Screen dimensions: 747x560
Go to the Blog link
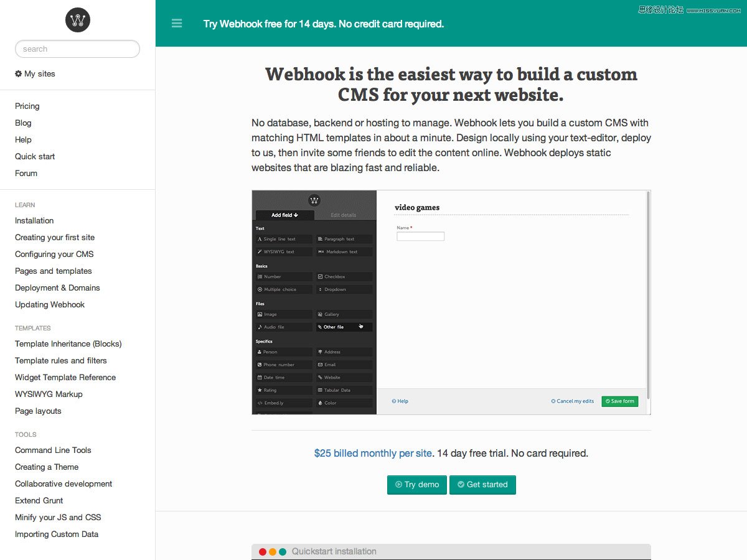tap(23, 123)
